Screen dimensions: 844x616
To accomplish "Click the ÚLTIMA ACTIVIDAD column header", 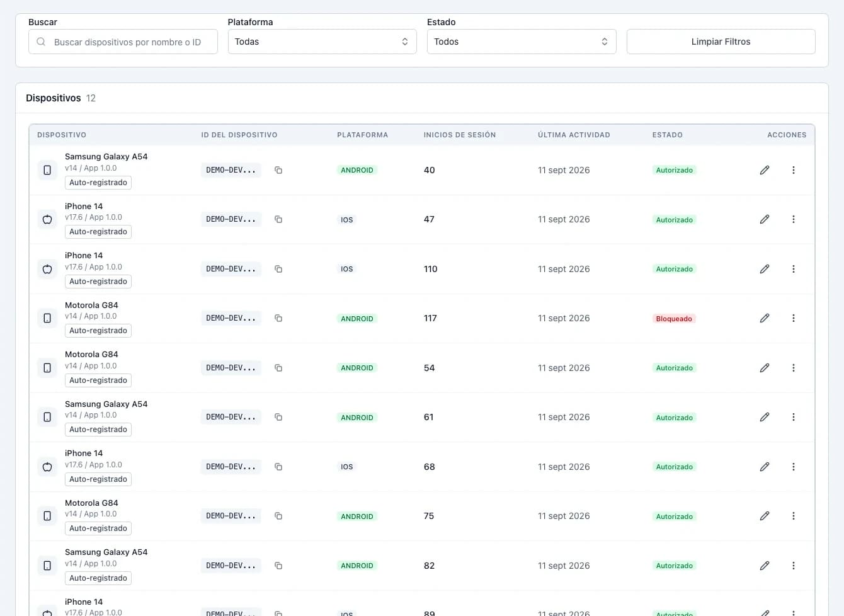I will (x=574, y=135).
